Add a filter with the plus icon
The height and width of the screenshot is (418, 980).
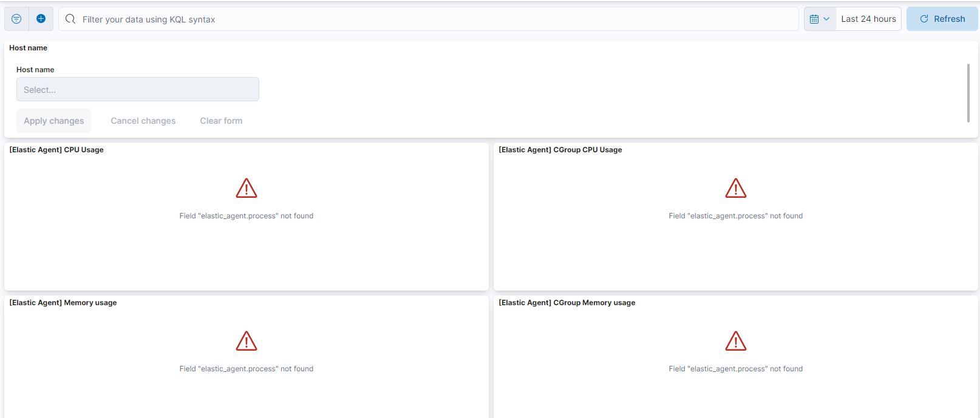click(41, 19)
